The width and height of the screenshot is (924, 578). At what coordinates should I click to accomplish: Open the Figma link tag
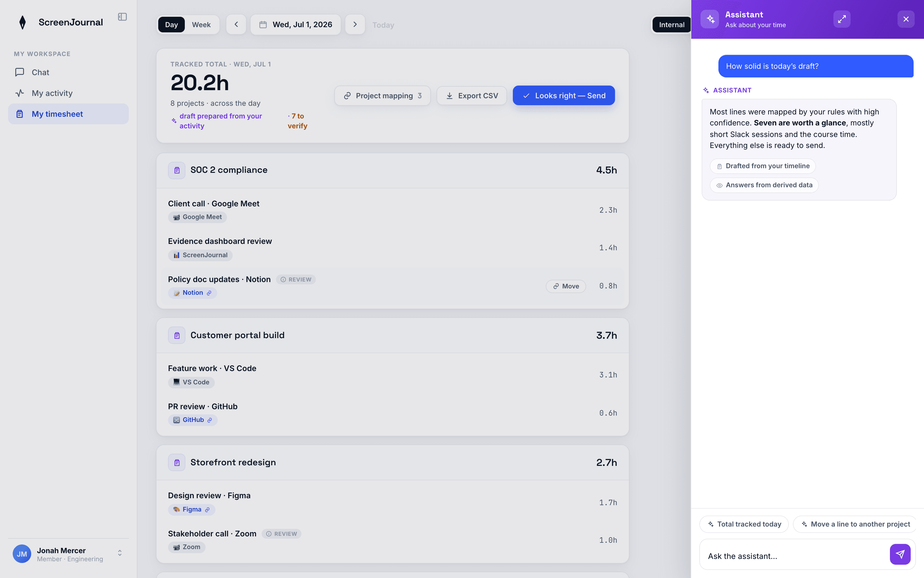(x=192, y=509)
